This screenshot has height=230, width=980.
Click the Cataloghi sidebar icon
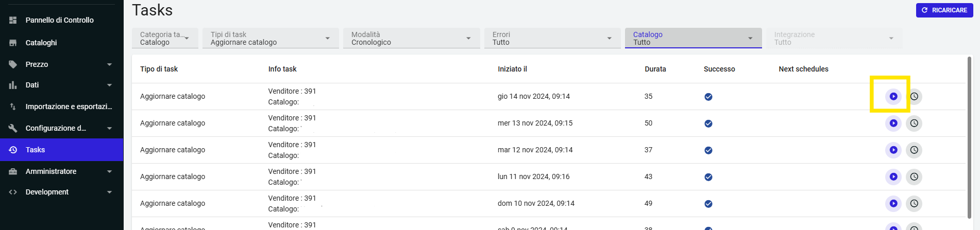[13, 43]
